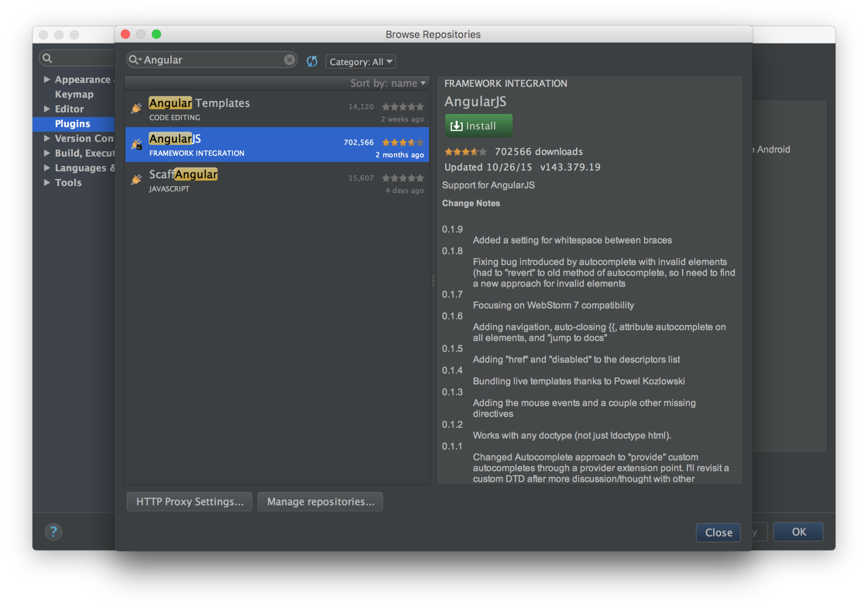Click the search magnifier history icon
This screenshot has height=613, width=868.
click(x=135, y=60)
